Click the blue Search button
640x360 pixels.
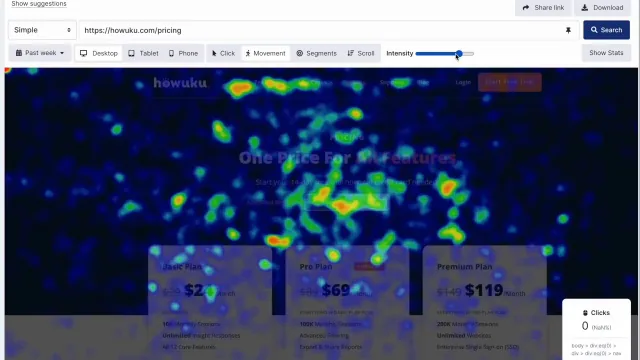(606, 30)
